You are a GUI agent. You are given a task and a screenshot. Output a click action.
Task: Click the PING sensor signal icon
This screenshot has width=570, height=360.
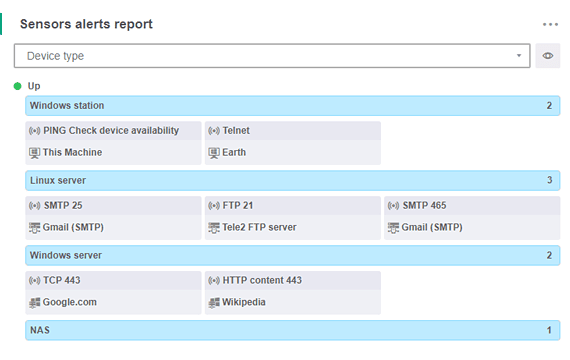35,131
